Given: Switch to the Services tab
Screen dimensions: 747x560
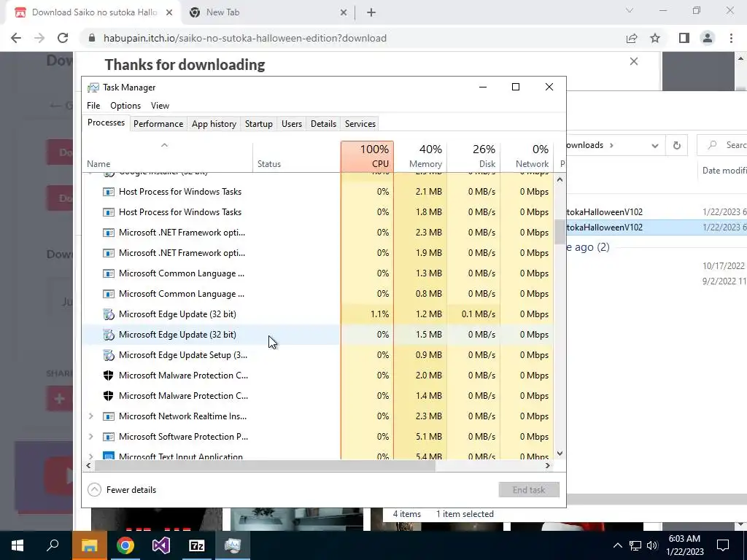Looking at the screenshot, I should click(360, 124).
